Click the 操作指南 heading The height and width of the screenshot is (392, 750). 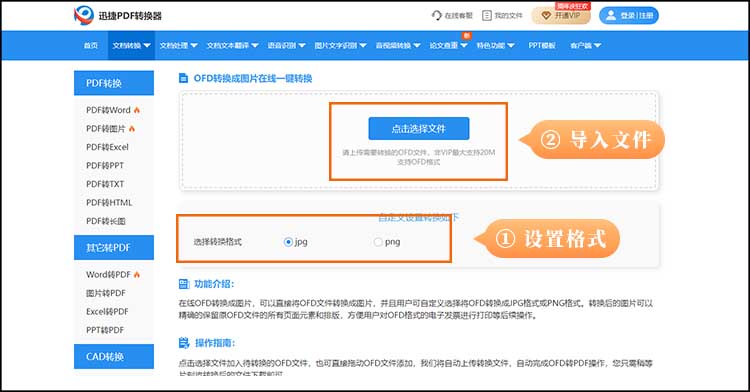point(215,343)
